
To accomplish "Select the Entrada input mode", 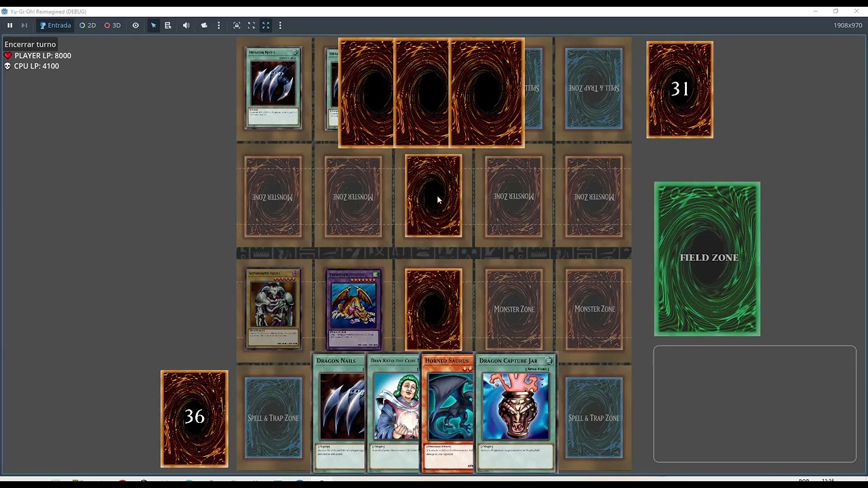I will [55, 25].
